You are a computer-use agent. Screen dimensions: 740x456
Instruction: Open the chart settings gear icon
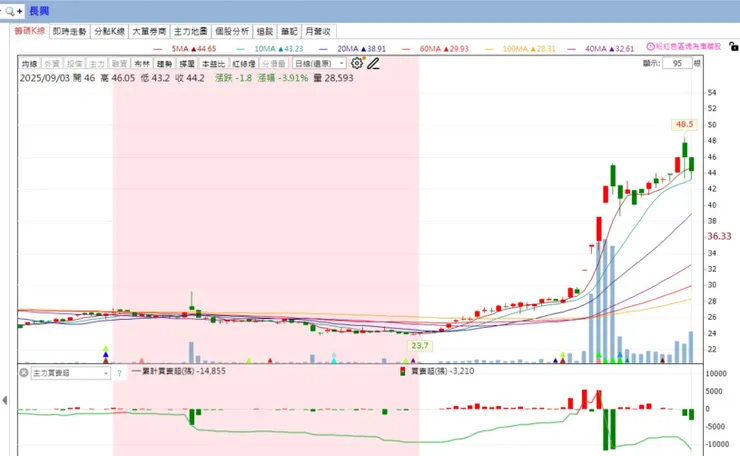[x=357, y=63]
